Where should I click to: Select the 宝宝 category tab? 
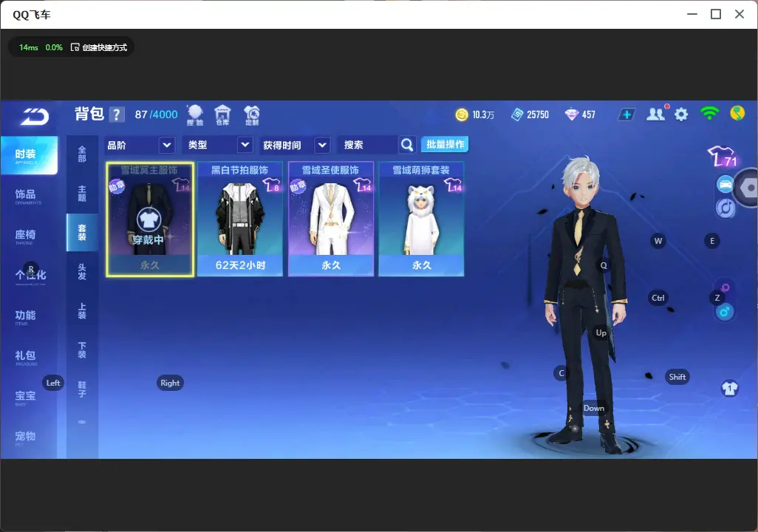point(28,397)
